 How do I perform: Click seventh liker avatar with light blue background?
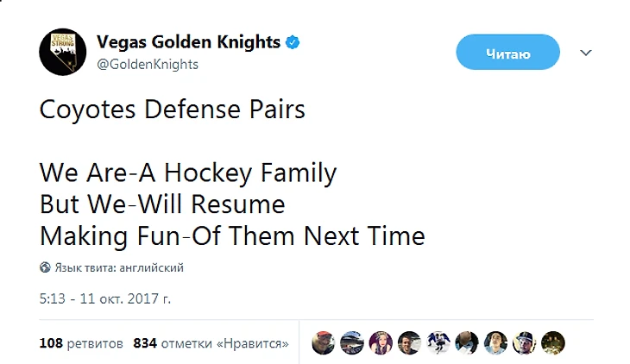[x=495, y=342]
